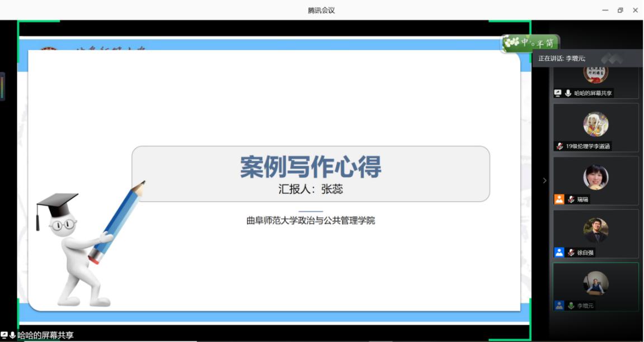Collapse the participant video sidebar with the chevron
Viewport: 644px width, 342px height.
pos(544,180)
